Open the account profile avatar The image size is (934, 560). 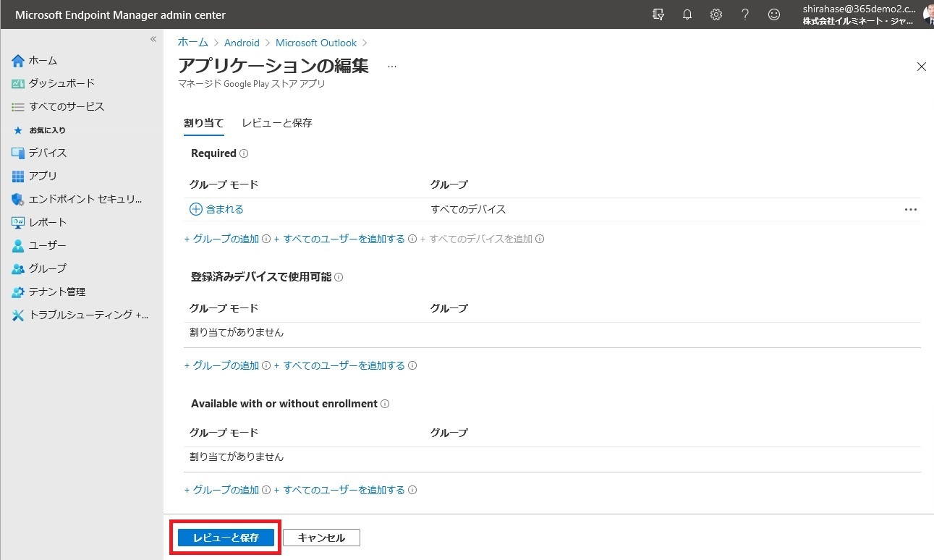[929, 14]
